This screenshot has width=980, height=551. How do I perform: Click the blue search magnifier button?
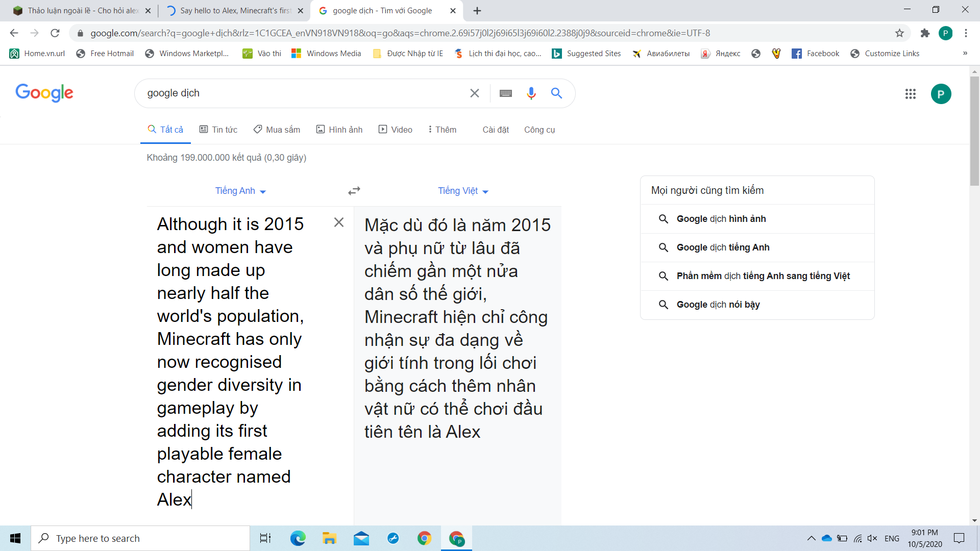(556, 93)
